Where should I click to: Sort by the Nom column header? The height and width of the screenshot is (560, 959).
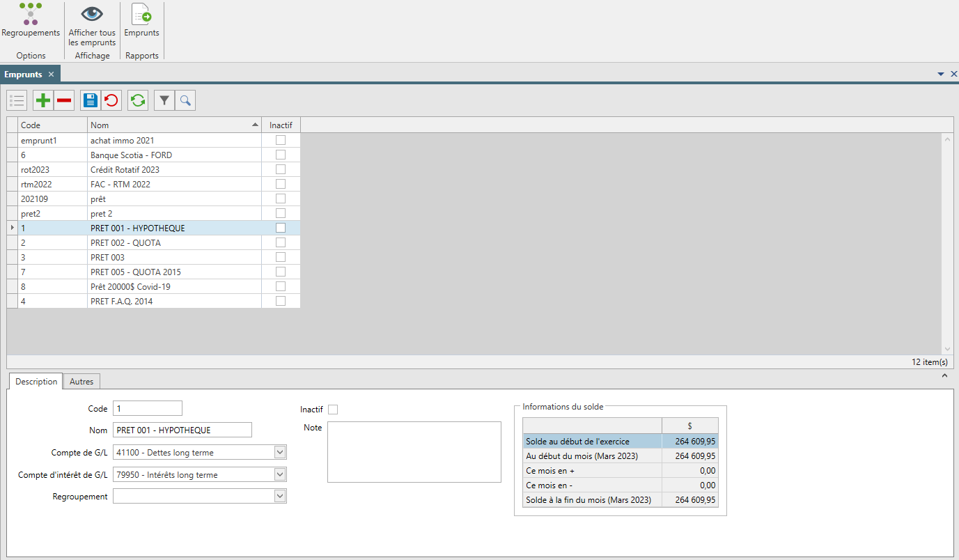(x=174, y=125)
